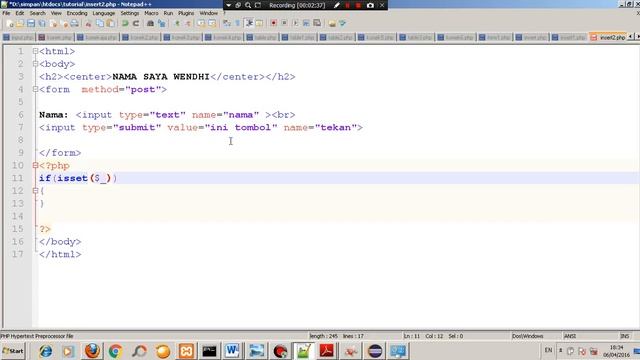Collapse the body fold marker on line 2
The width and height of the screenshot is (640, 360).
coord(35,64)
